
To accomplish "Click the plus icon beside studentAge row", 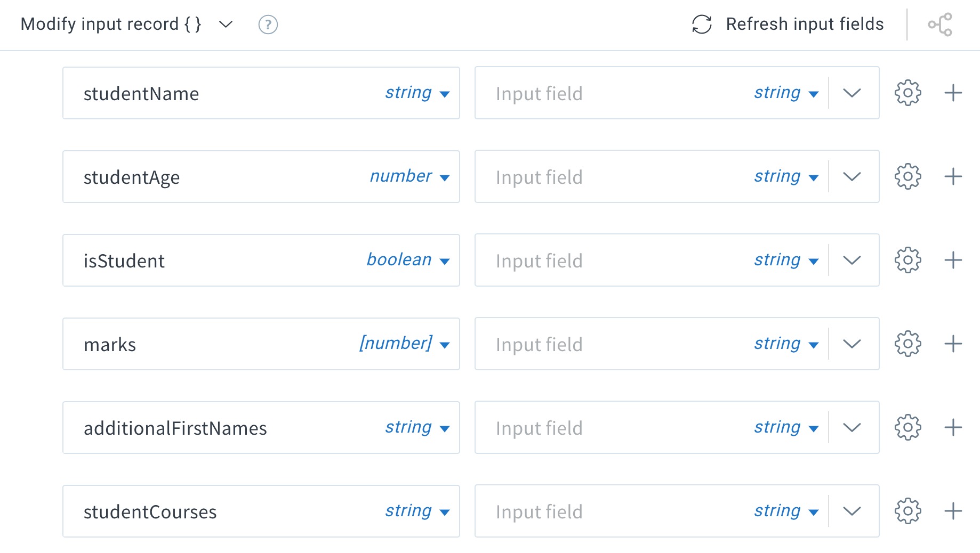I will (953, 177).
